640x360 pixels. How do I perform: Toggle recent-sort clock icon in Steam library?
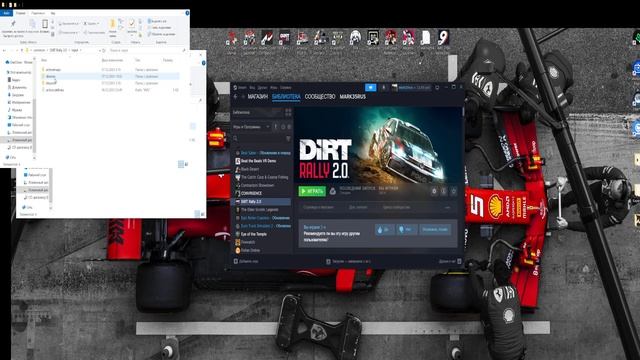click(283, 127)
